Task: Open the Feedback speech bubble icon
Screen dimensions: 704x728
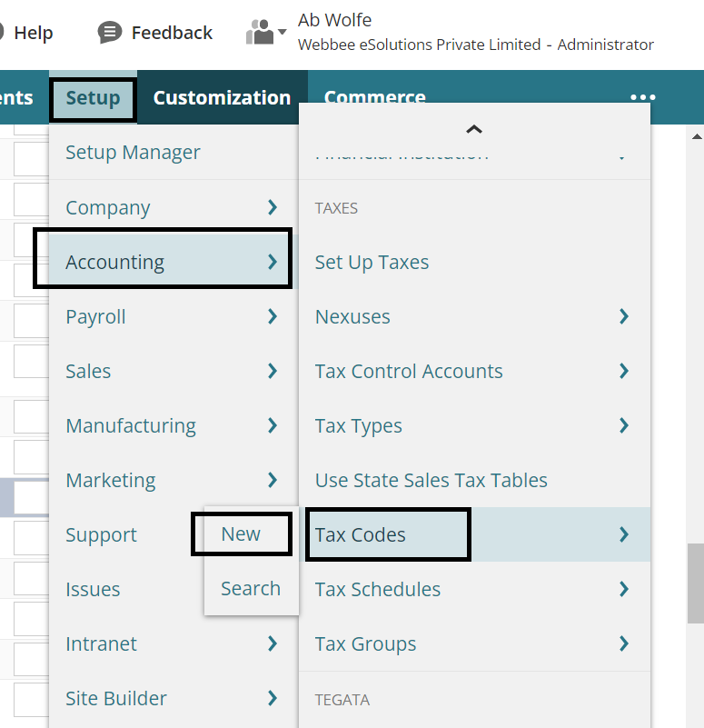Action: [x=110, y=33]
